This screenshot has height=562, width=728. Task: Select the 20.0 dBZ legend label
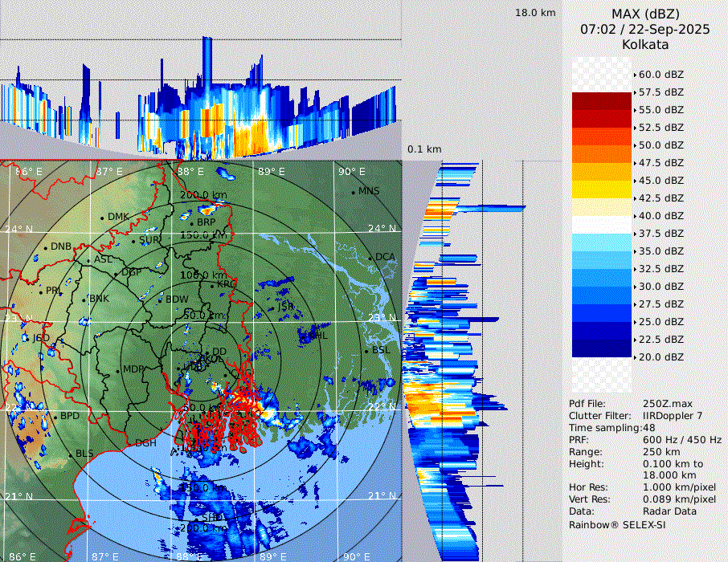(661, 356)
